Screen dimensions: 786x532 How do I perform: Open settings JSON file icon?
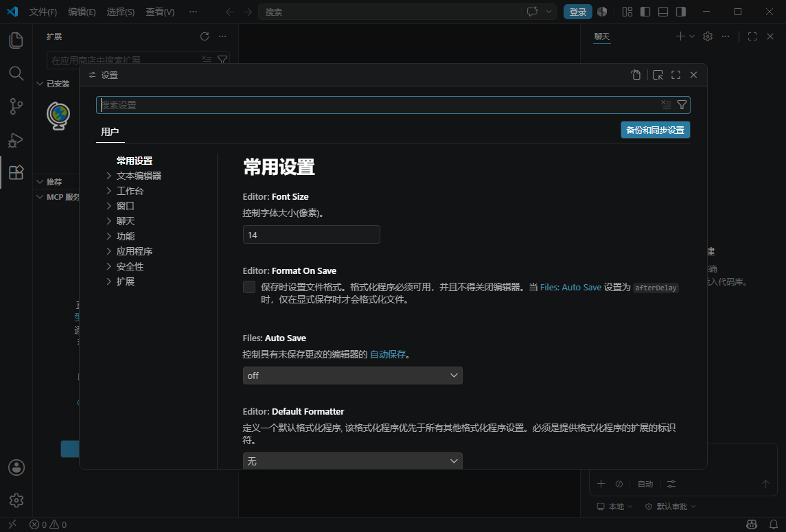[x=636, y=75]
